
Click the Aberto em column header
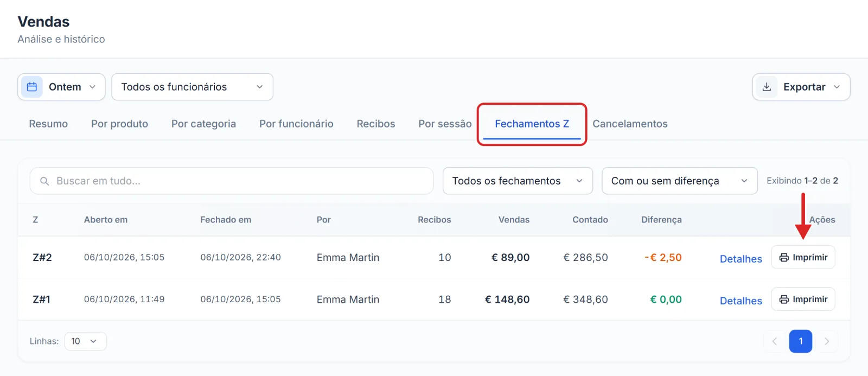click(x=106, y=220)
